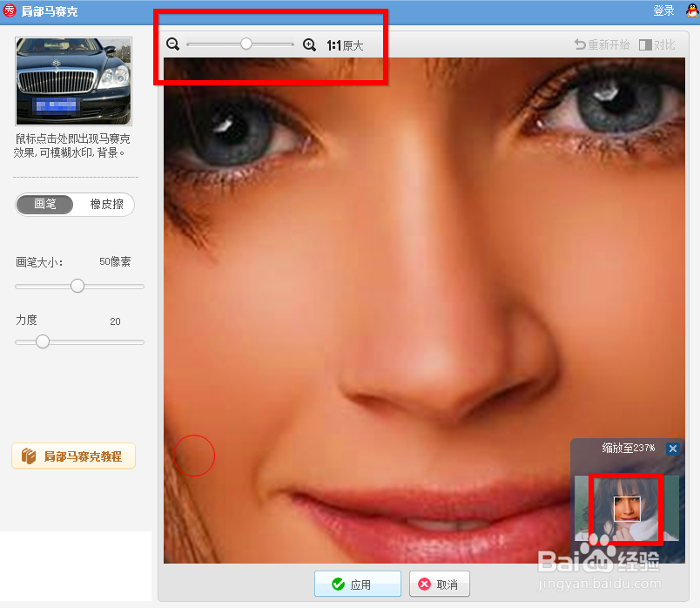Switch to the 橡皮擦 eraser mode

pos(106,205)
